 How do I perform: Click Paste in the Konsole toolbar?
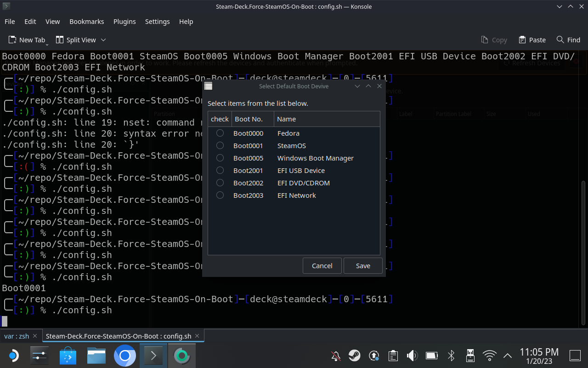click(532, 40)
